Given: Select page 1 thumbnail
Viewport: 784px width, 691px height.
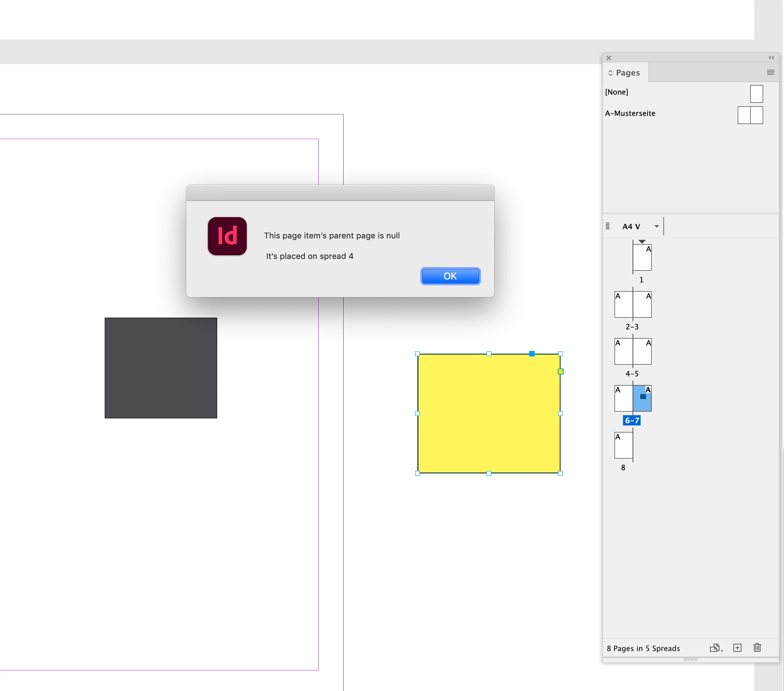Looking at the screenshot, I should [x=642, y=258].
